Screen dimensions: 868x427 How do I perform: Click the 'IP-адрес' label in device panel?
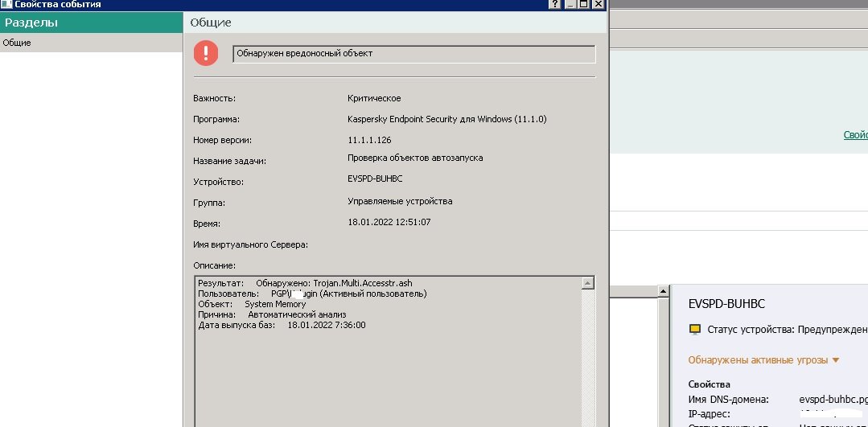point(710,413)
